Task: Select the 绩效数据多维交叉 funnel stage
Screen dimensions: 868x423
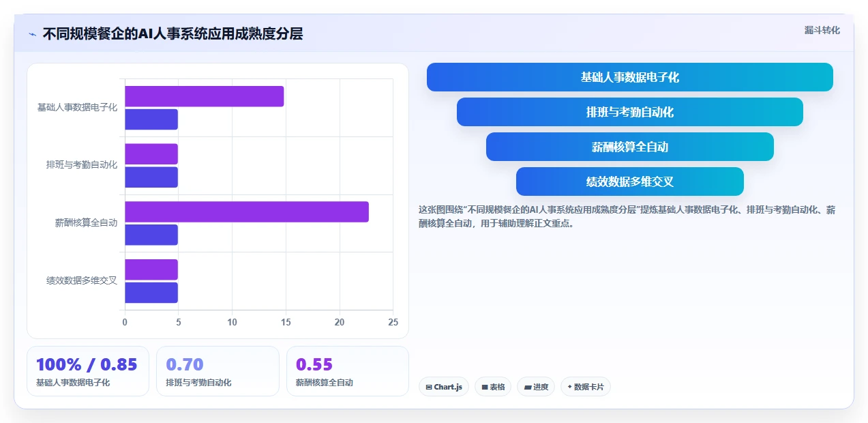Action: coord(630,181)
